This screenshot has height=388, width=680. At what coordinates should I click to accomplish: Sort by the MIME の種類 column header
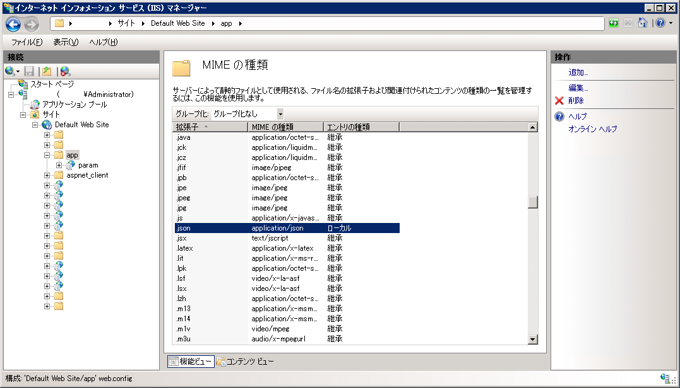point(285,127)
